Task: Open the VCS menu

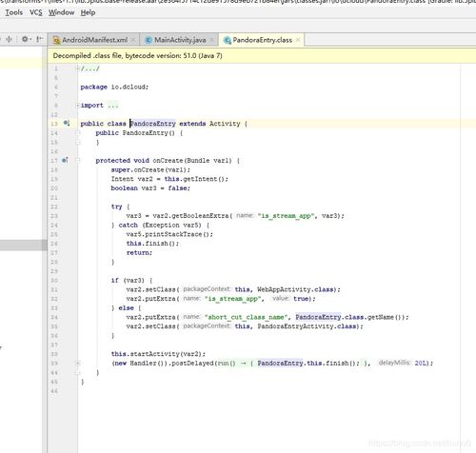Action: click(x=36, y=12)
